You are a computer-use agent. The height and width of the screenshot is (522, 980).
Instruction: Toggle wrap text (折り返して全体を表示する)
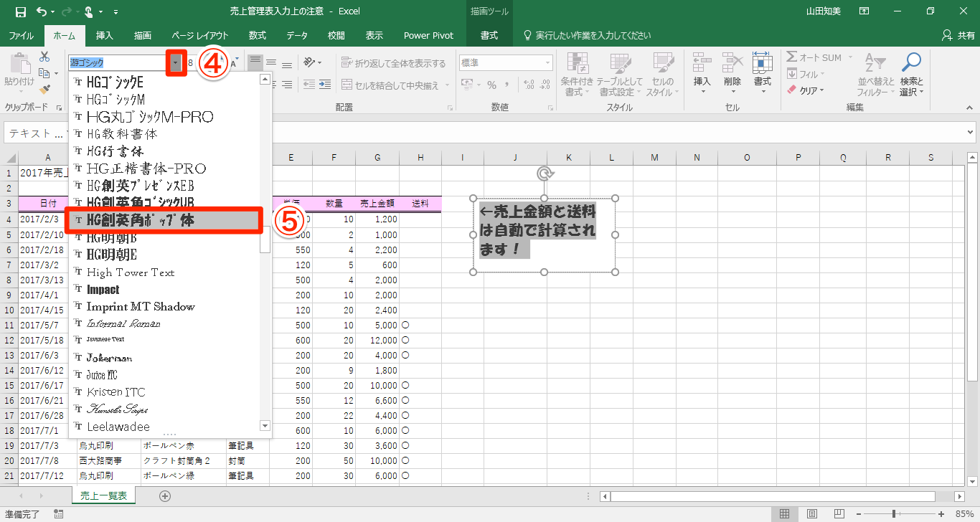(x=394, y=63)
